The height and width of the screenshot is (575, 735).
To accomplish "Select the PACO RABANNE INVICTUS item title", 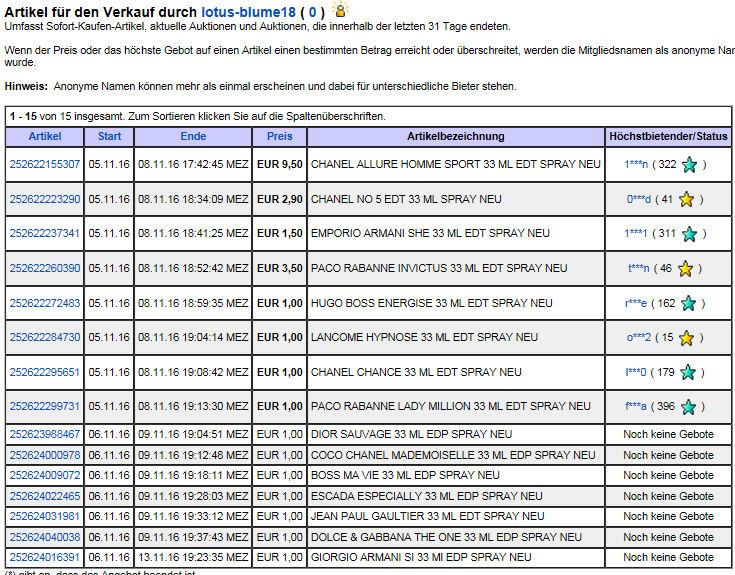I will [x=439, y=268].
